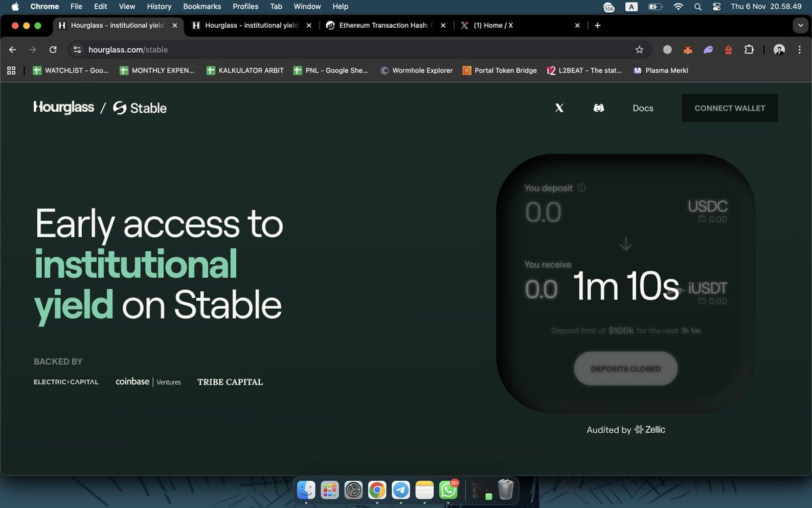The width and height of the screenshot is (812, 508).
Task: Click the X (Twitter) icon in the header
Action: pos(559,108)
